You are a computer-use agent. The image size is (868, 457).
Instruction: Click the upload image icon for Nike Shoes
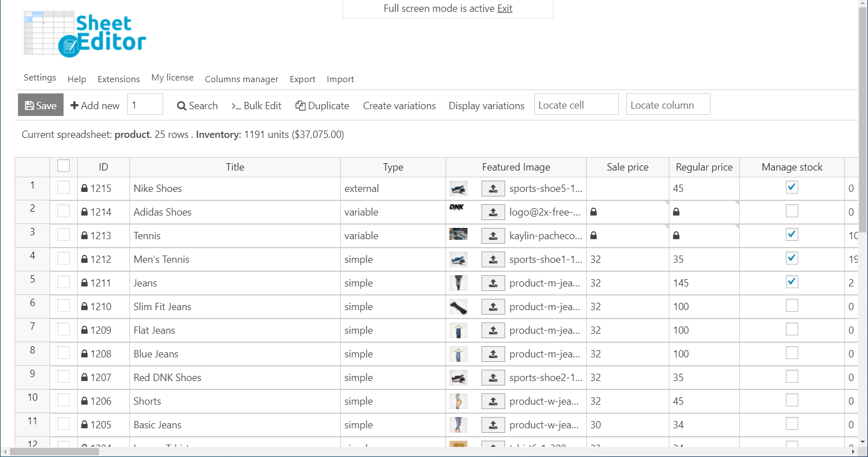pos(493,189)
